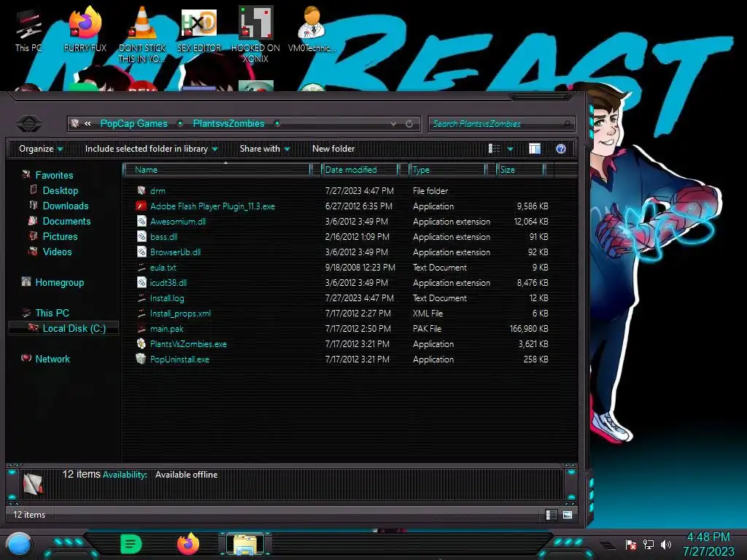
Task: Open Videos in navigation pane
Action: [x=57, y=252]
